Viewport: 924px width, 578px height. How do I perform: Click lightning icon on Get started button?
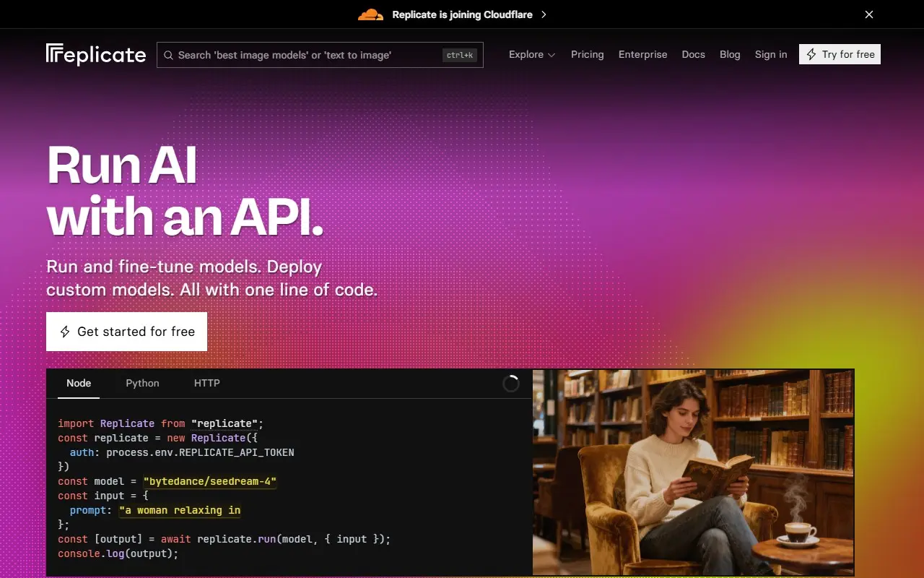point(65,332)
